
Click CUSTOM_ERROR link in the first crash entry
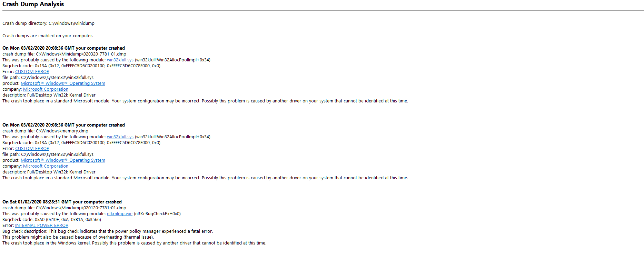point(32,72)
